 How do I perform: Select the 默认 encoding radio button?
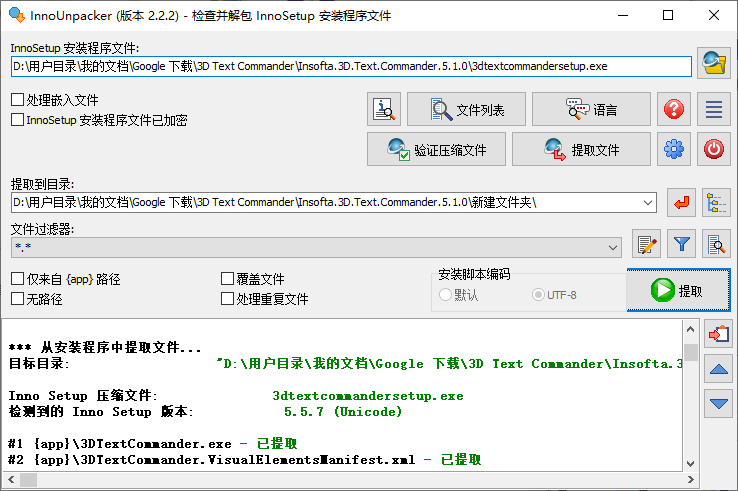pyautogui.click(x=445, y=295)
